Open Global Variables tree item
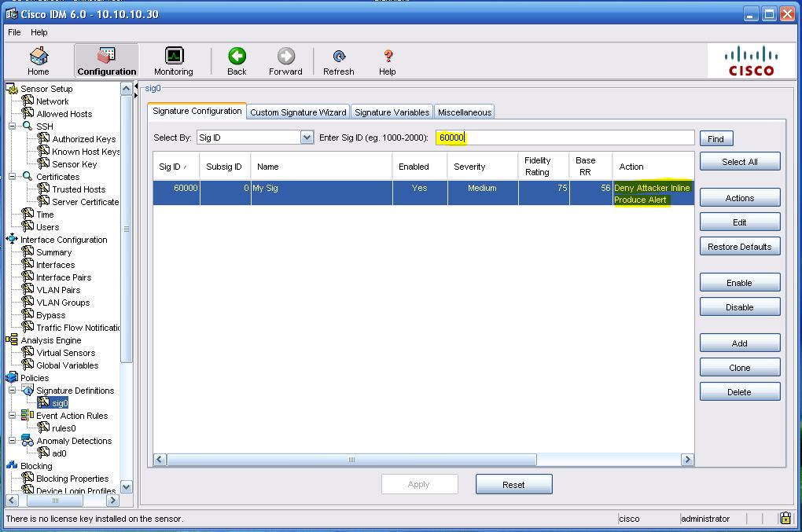The image size is (802, 532). (67, 365)
